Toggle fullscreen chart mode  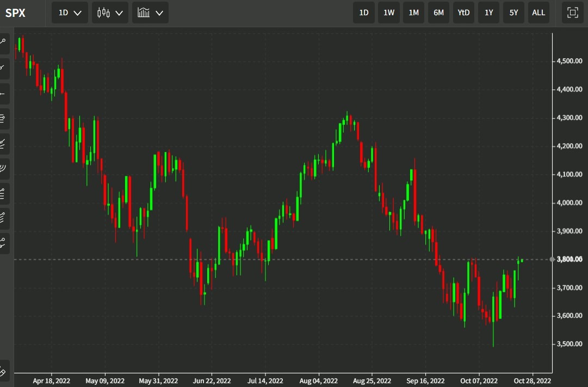click(573, 13)
